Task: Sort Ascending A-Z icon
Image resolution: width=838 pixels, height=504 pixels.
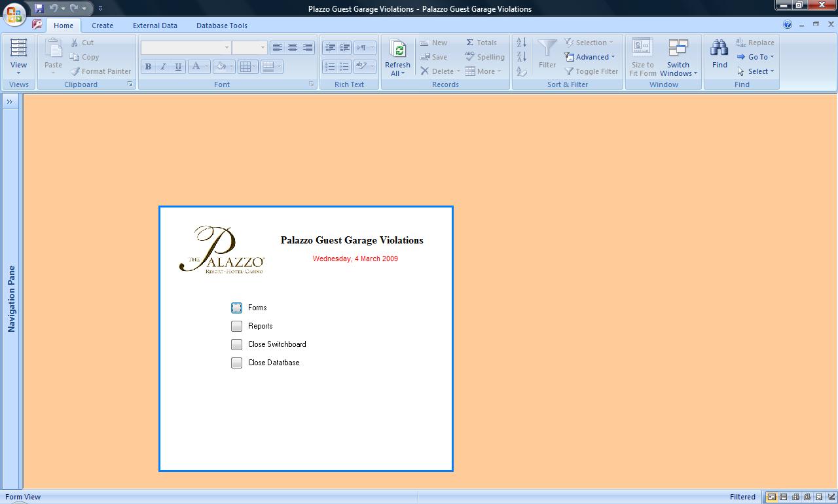Action: pyautogui.click(x=522, y=43)
